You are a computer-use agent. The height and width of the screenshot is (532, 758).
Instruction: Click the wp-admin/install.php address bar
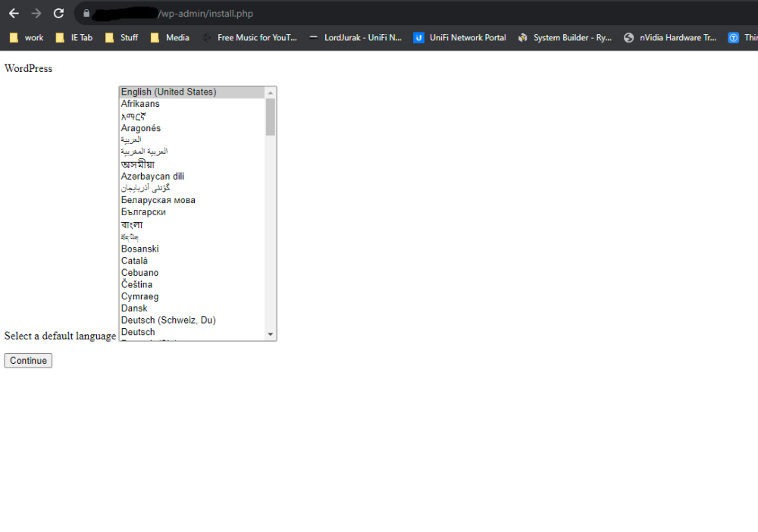pyautogui.click(x=415, y=14)
